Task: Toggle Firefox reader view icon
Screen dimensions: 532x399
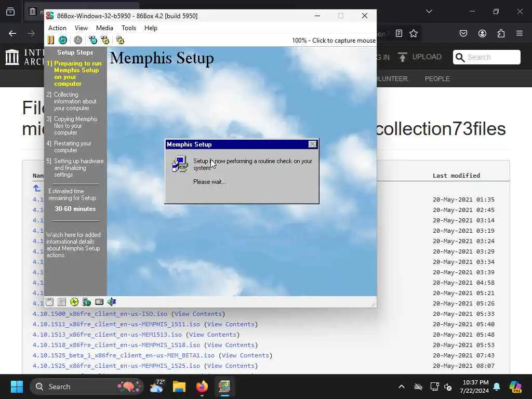Action: 399,33
